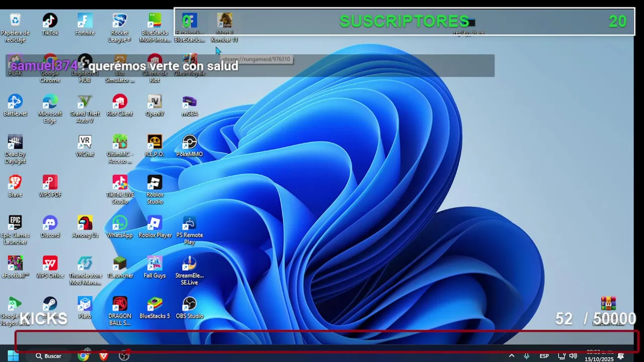Open Chrome from the taskbar
This screenshot has width=644, height=362.
(84, 356)
